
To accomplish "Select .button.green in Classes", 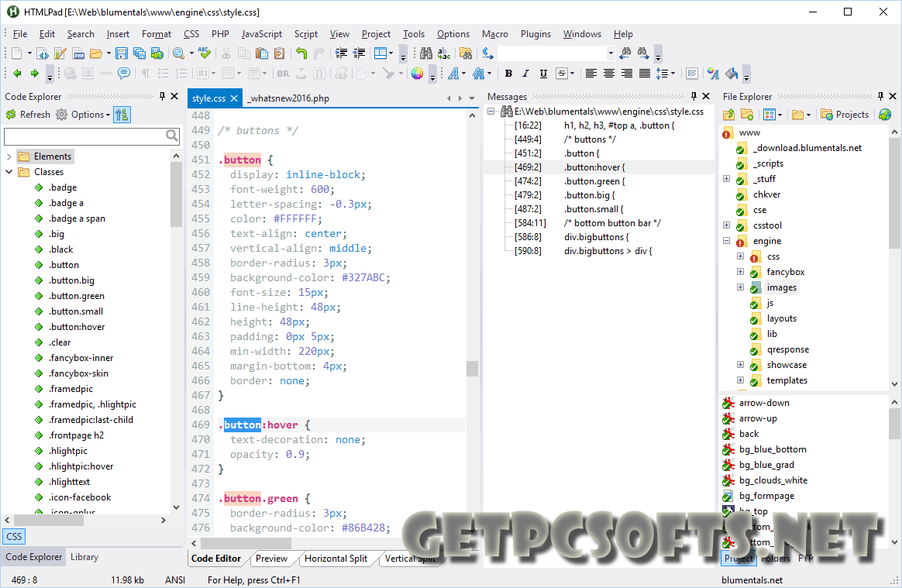I will [x=77, y=296].
